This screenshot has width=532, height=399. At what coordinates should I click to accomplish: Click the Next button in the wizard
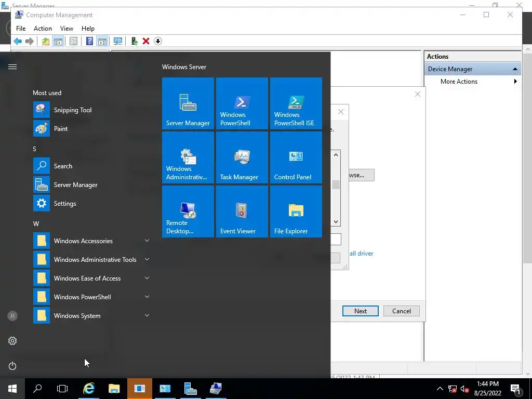click(x=361, y=311)
